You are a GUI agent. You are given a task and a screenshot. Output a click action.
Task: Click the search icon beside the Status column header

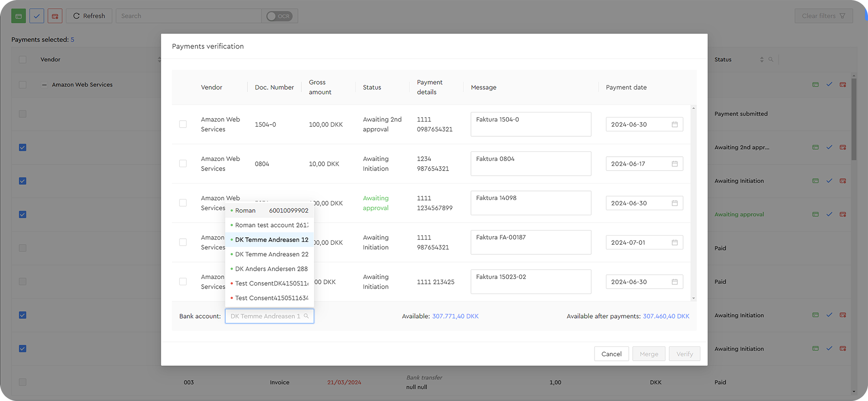[x=771, y=59]
